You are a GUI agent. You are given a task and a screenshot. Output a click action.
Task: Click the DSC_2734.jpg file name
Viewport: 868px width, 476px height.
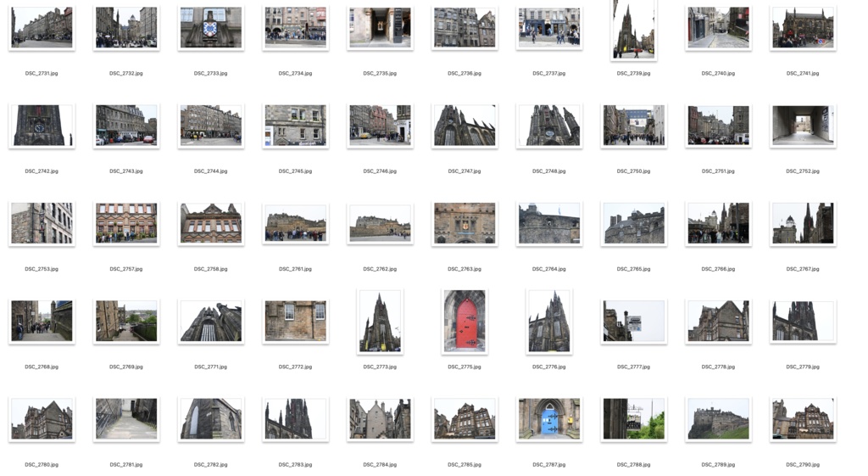pos(295,73)
